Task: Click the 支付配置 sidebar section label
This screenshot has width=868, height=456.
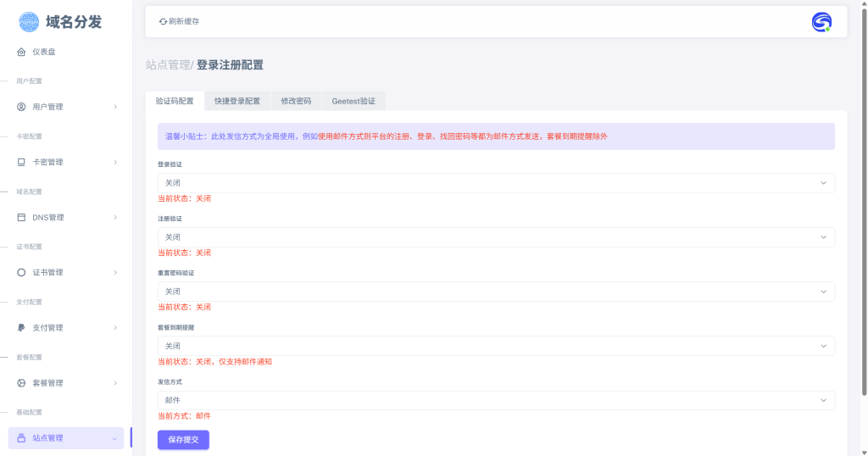Action: click(x=29, y=302)
